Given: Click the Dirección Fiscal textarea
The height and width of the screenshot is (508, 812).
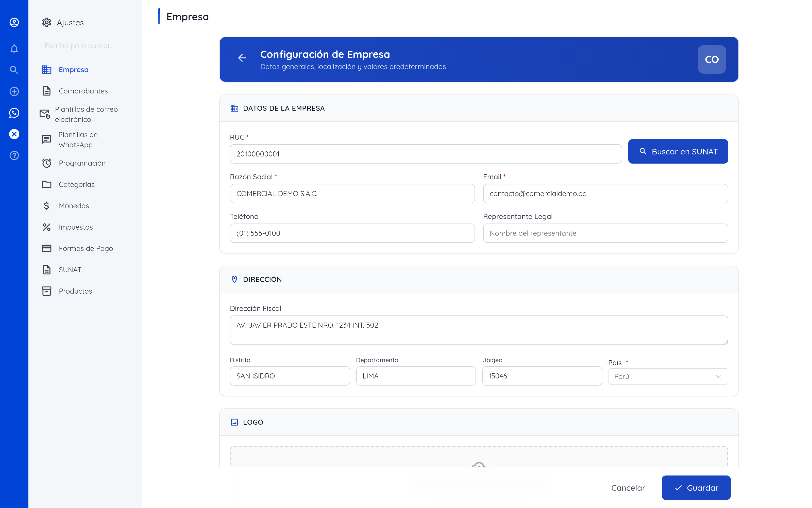Looking at the screenshot, I should point(479,330).
